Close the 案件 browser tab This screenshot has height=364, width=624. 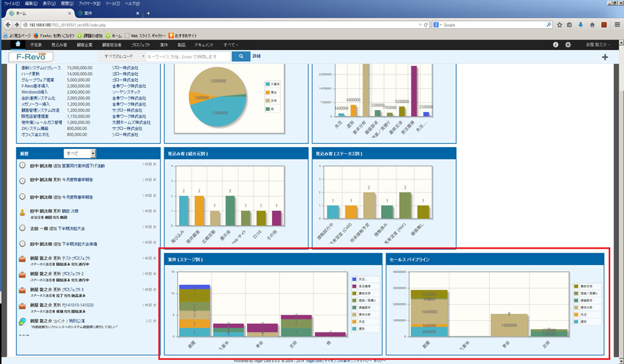138,13
